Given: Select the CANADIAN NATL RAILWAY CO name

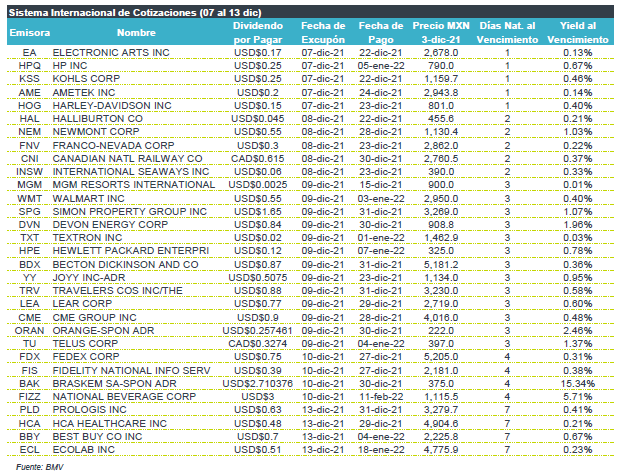Looking at the screenshot, I should 127,159.
